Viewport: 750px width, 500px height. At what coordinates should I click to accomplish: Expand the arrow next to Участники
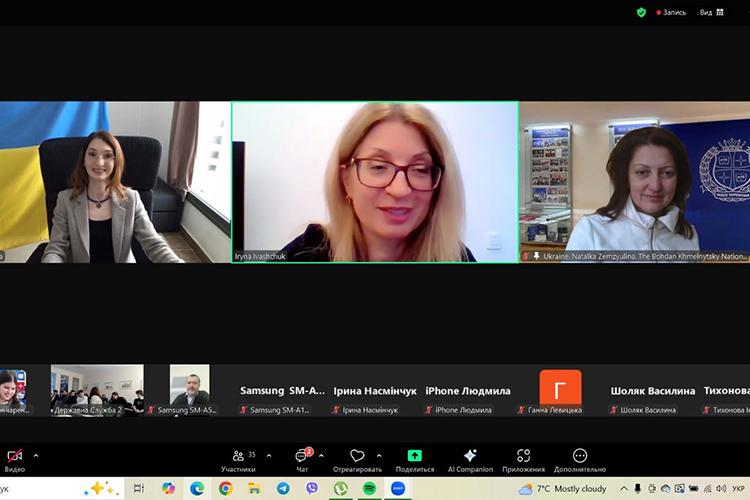(x=269, y=456)
